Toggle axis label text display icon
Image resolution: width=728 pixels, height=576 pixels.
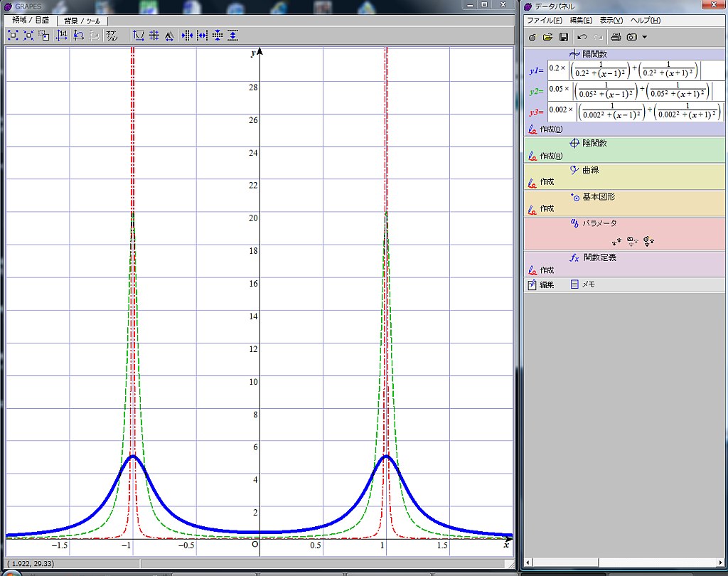[169, 35]
